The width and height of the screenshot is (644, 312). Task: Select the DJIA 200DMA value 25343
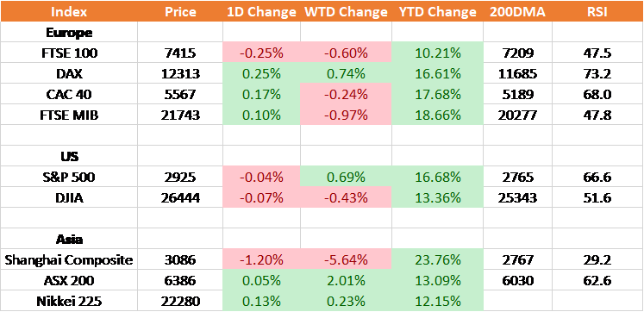[517, 197]
